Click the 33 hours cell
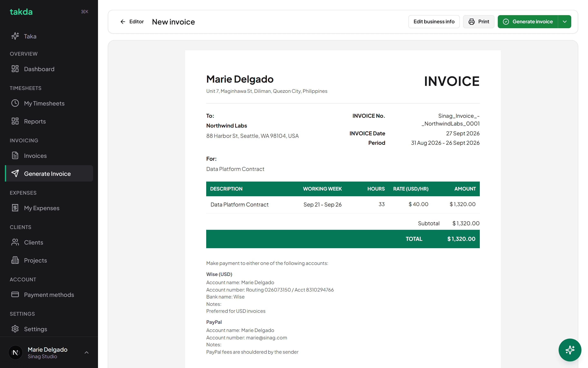This screenshot has width=588, height=368. (381, 204)
